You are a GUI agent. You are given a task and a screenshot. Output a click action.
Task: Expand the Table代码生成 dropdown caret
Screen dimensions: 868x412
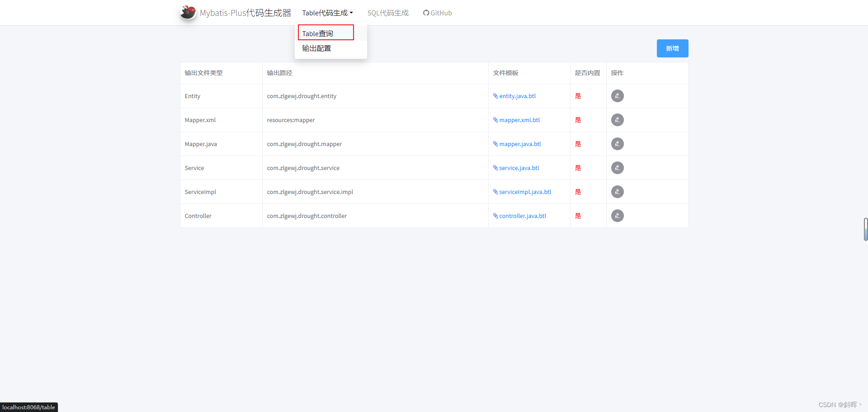point(352,13)
